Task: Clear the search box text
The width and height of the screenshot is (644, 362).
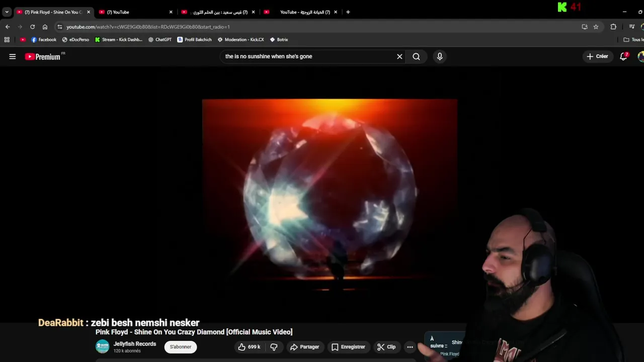Action: 399,56
